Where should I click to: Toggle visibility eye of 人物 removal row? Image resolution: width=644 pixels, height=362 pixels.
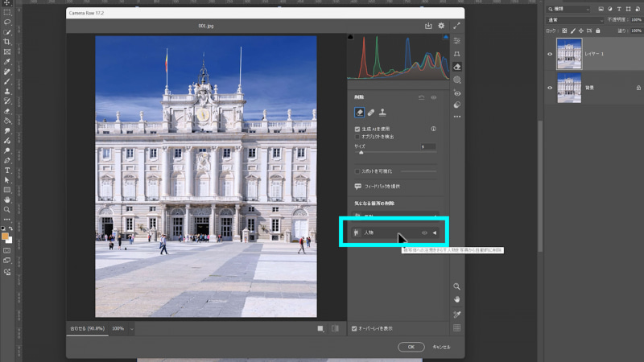tap(424, 232)
